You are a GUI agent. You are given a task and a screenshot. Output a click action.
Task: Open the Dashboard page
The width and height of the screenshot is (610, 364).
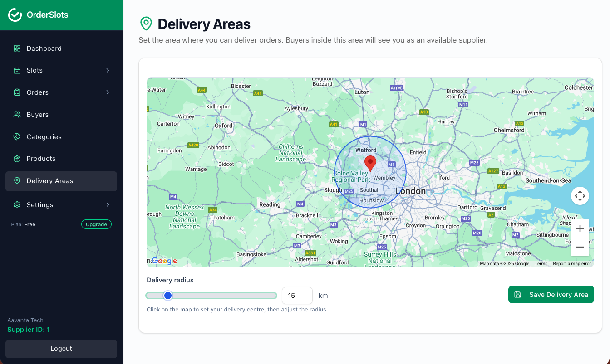point(44,48)
